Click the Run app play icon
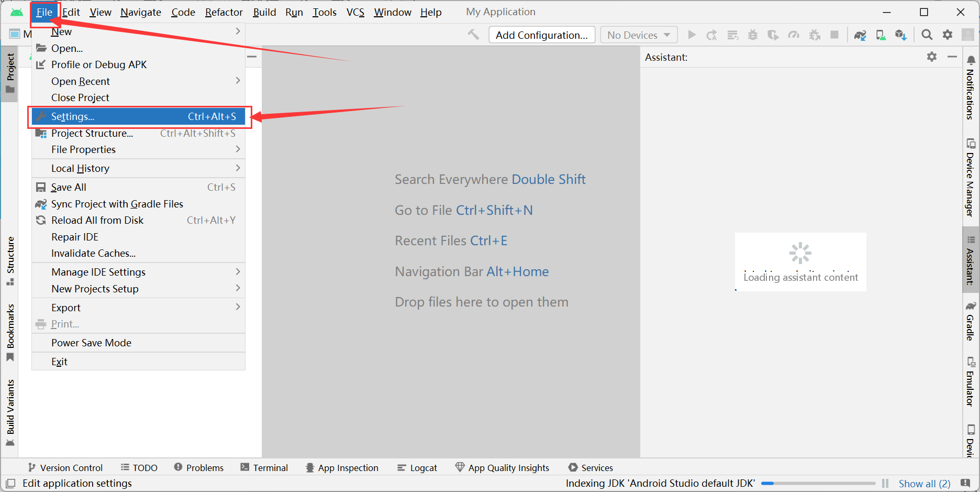The image size is (980, 492). (692, 35)
